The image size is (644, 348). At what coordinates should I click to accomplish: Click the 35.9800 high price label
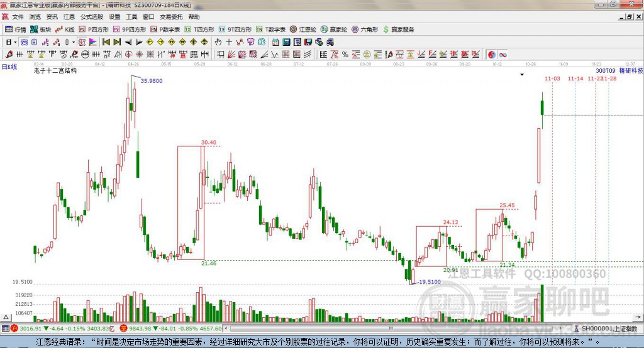click(152, 81)
